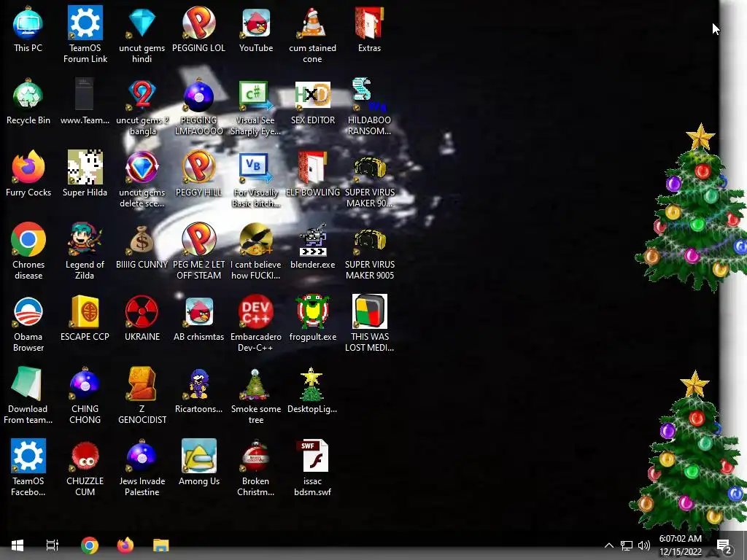The height and width of the screenshot is (560, 747).
Task: Open File Explorer from the taskbar
Action: [161, 545]
